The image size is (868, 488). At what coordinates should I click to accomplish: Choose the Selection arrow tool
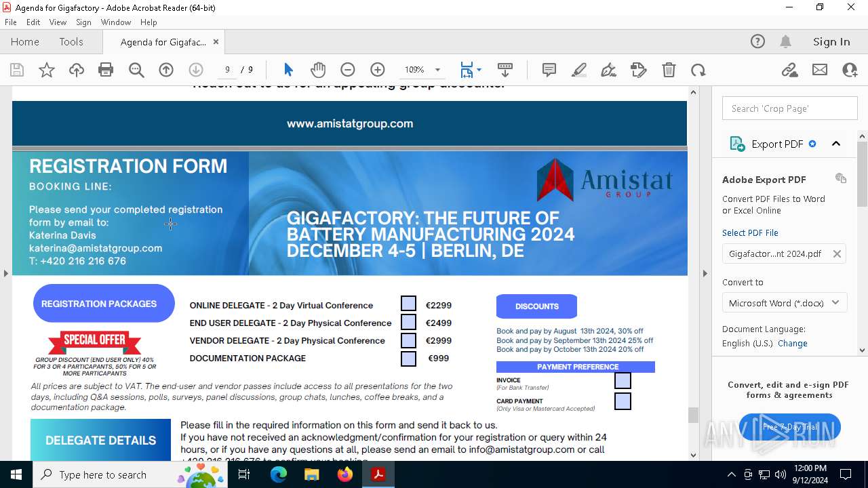coord(288,70)
